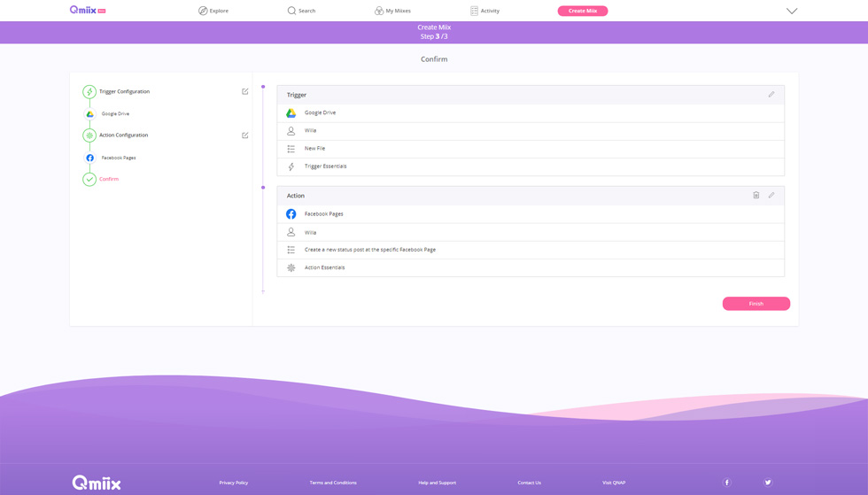Delete the Action using the trash icon
The height and width of the screenshot is (495, 868).
[756, 196]
